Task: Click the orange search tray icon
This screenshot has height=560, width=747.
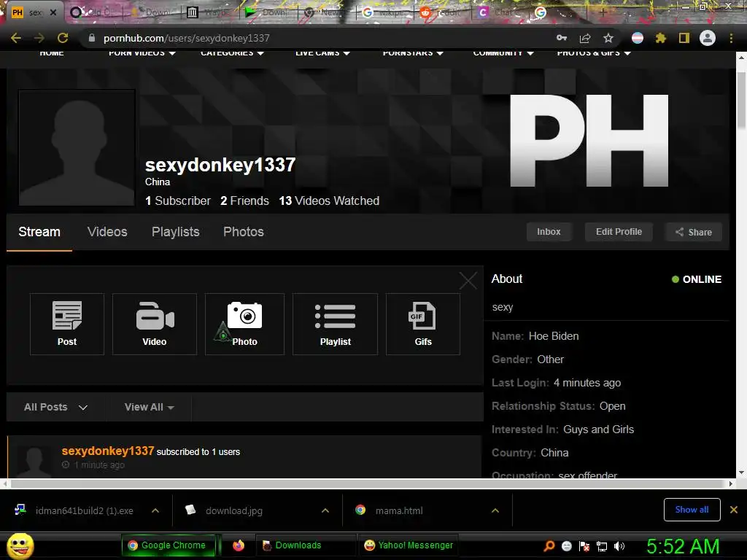Action: click(x=549, y=546)
